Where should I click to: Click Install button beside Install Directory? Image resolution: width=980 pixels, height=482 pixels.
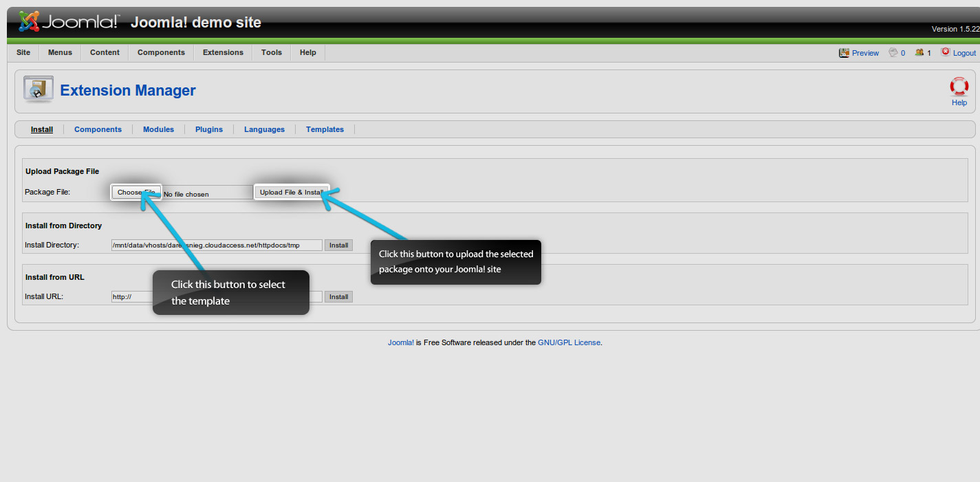coord(338,245)
